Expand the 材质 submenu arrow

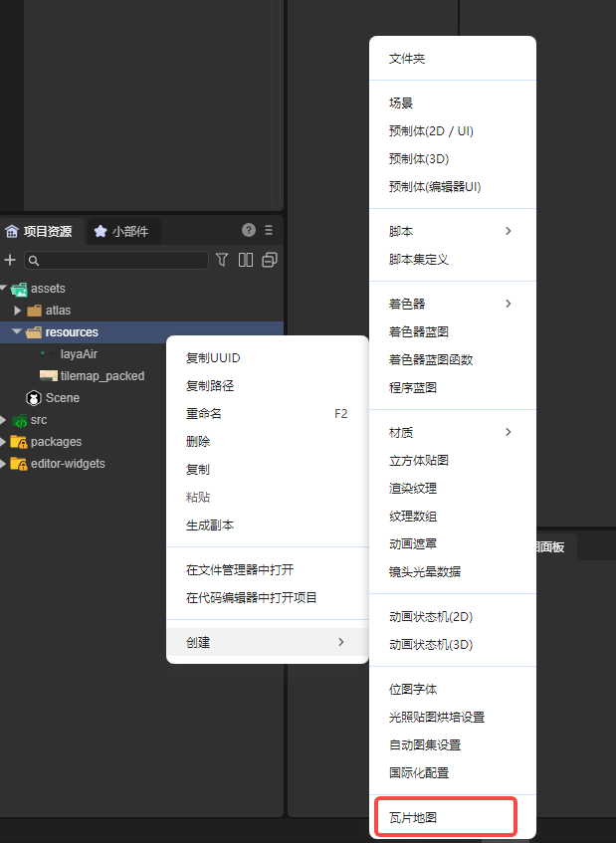tap(509, 432)
